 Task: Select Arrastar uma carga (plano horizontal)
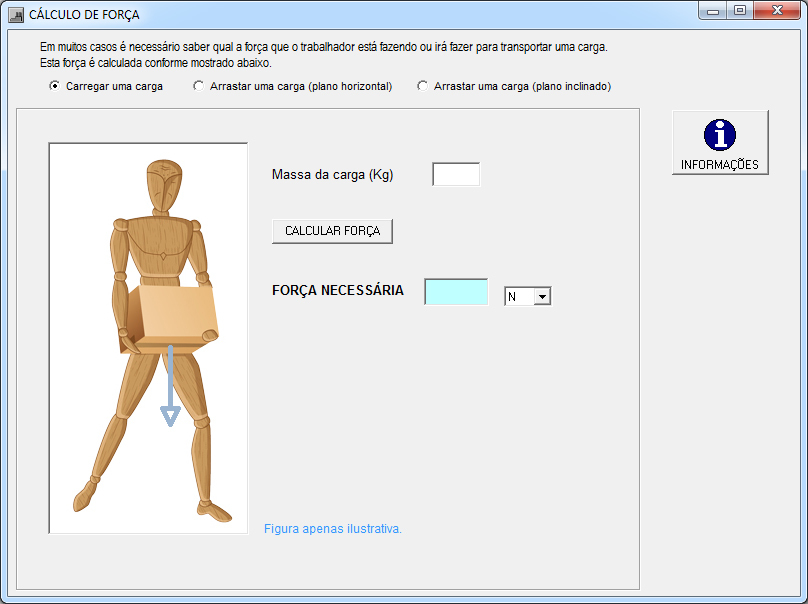click(198, 86)
